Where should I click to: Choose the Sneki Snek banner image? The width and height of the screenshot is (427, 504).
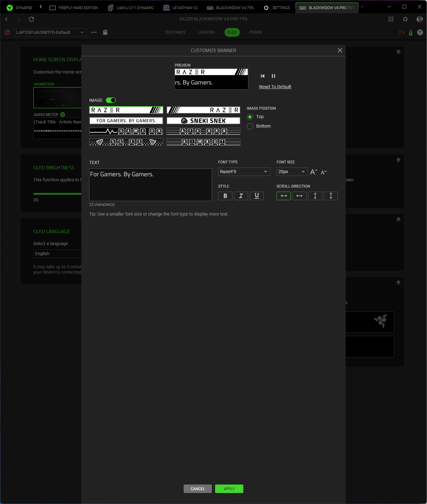click(x=203, y=121)
